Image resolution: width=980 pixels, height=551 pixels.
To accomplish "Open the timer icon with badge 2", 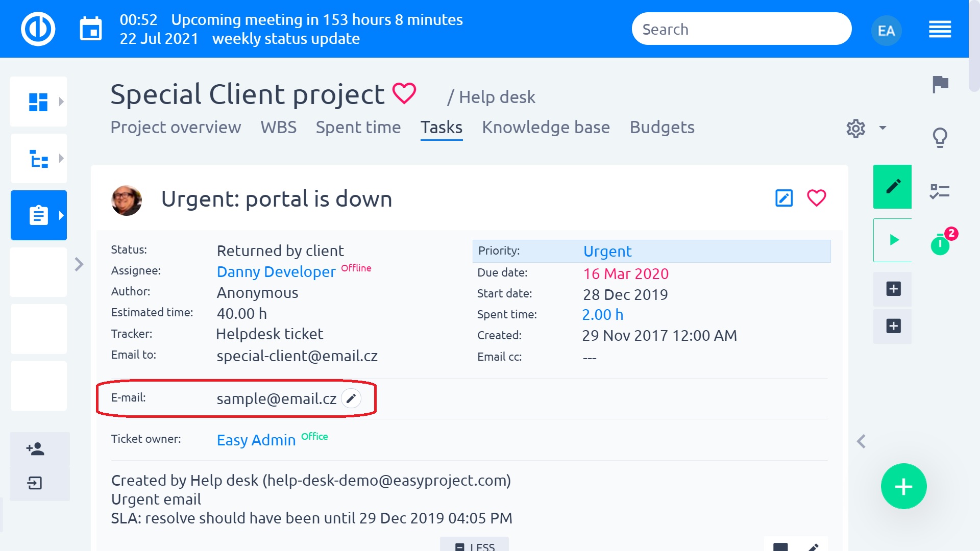I will click(x=940, y=244).
